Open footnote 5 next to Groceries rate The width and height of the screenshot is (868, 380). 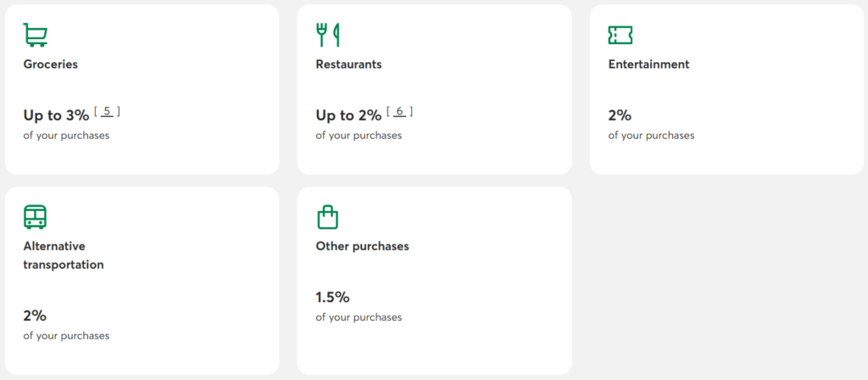point(107,110)
